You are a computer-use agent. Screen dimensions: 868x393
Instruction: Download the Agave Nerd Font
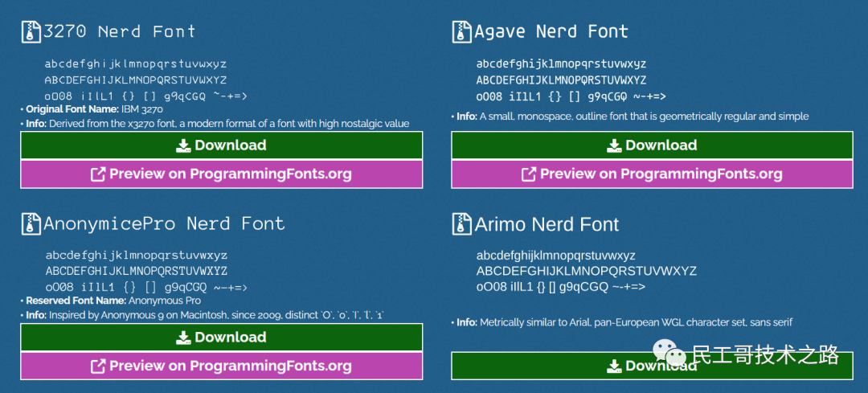point(652,145)
